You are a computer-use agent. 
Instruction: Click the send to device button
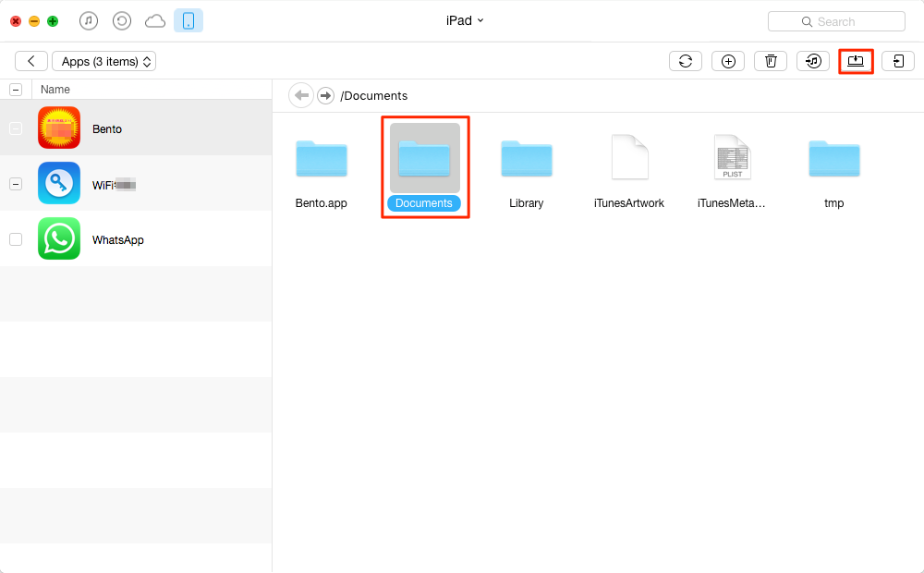tap(898, 61)
